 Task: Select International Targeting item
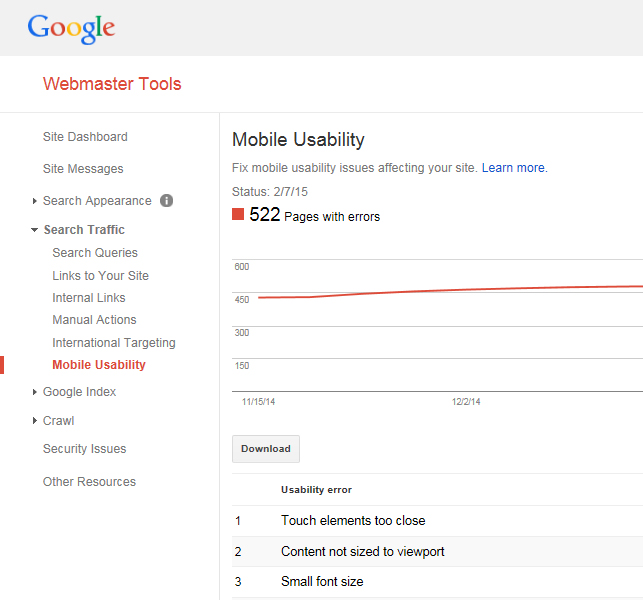click(x=114, y=342)
